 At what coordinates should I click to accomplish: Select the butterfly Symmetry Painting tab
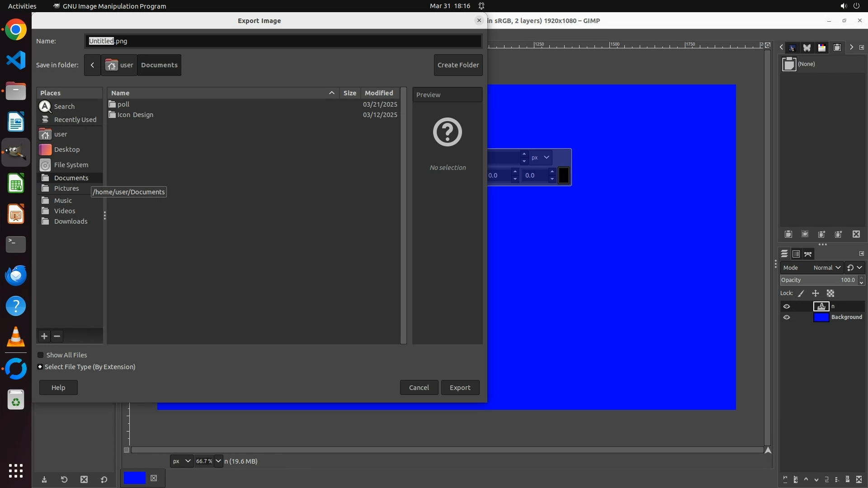[807, 47]
